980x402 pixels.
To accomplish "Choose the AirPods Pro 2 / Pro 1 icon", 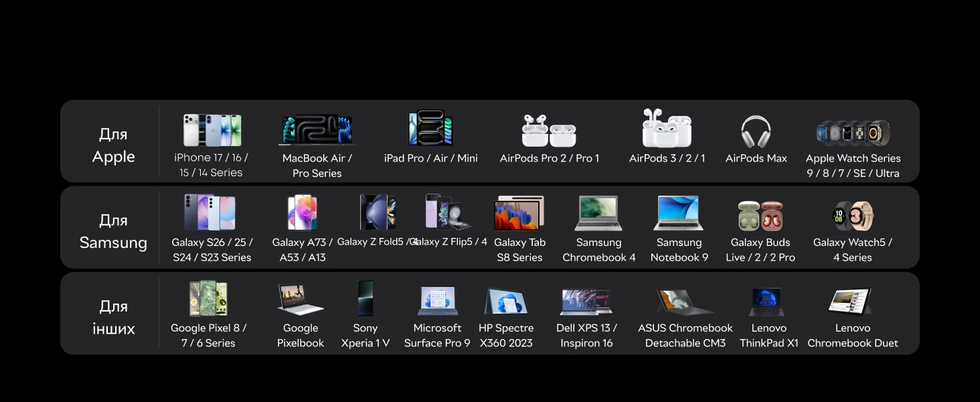I will [549, 131].
